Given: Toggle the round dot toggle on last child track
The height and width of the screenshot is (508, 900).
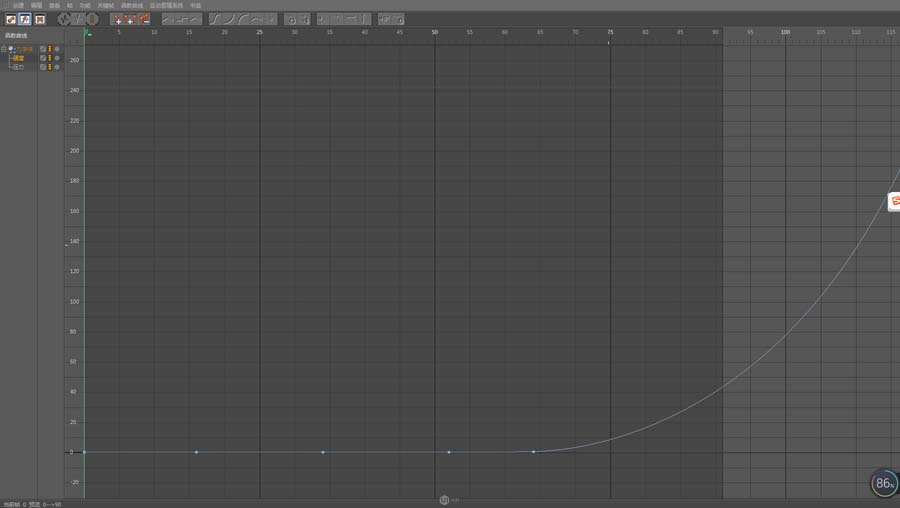Looking at the screenshot, I should [57, 67].
